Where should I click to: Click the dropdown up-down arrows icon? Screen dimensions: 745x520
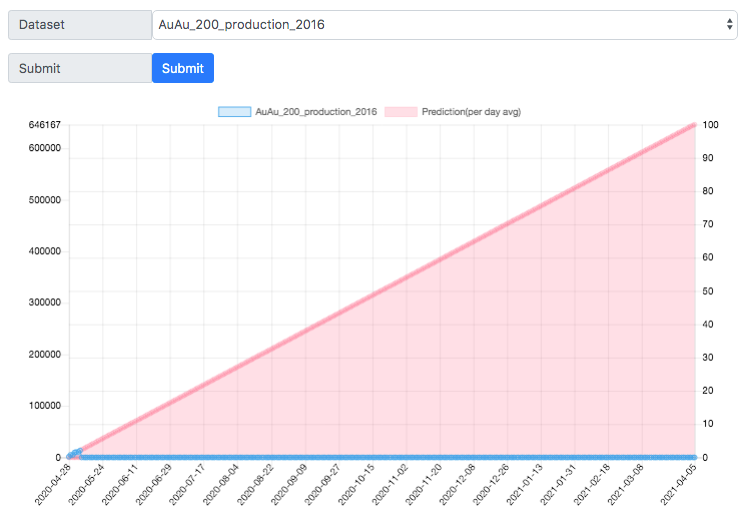[x=729, y=24]
